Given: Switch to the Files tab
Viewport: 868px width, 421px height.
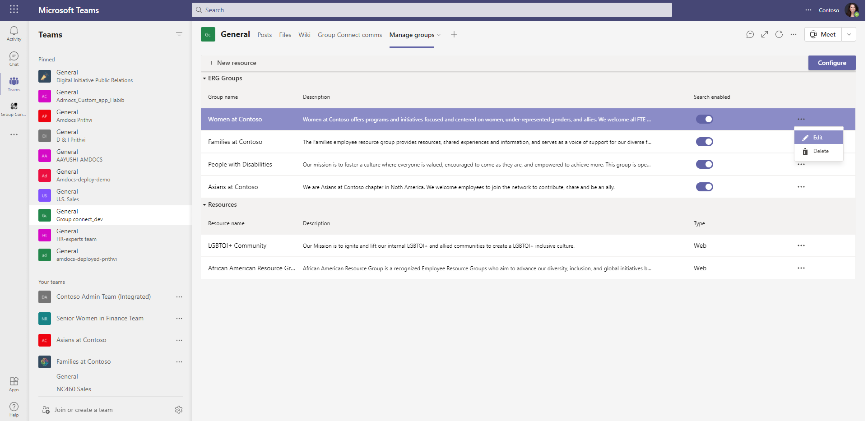Looking at the screenshot, I should pos(285,35).
